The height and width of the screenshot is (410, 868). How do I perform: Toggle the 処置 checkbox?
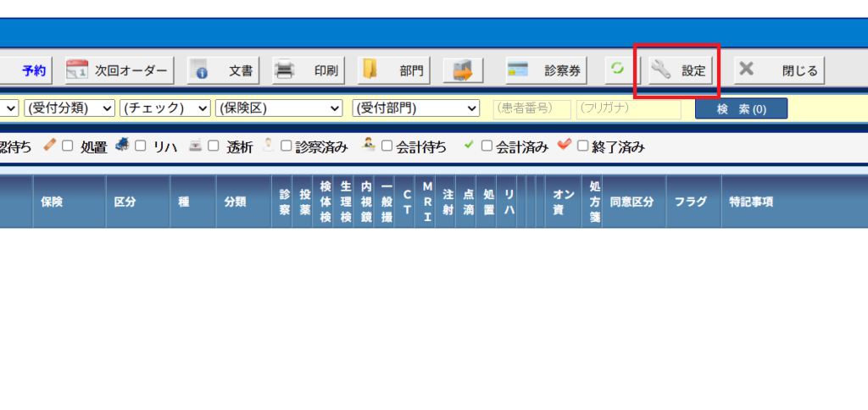68,147
